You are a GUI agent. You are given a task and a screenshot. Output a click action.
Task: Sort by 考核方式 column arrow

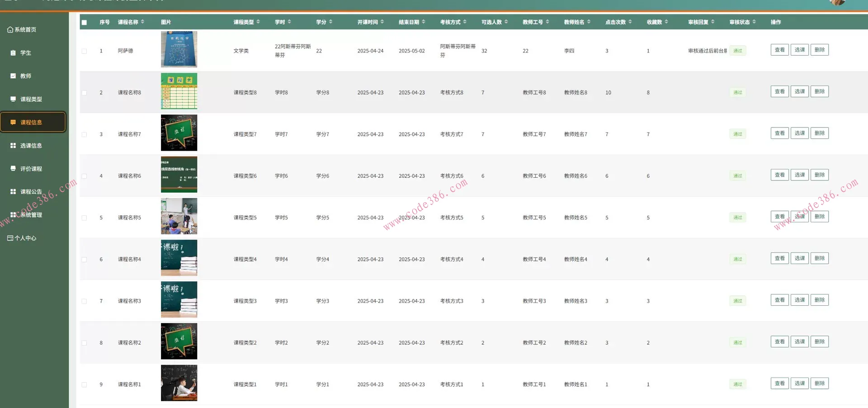[x=465, y=22]
